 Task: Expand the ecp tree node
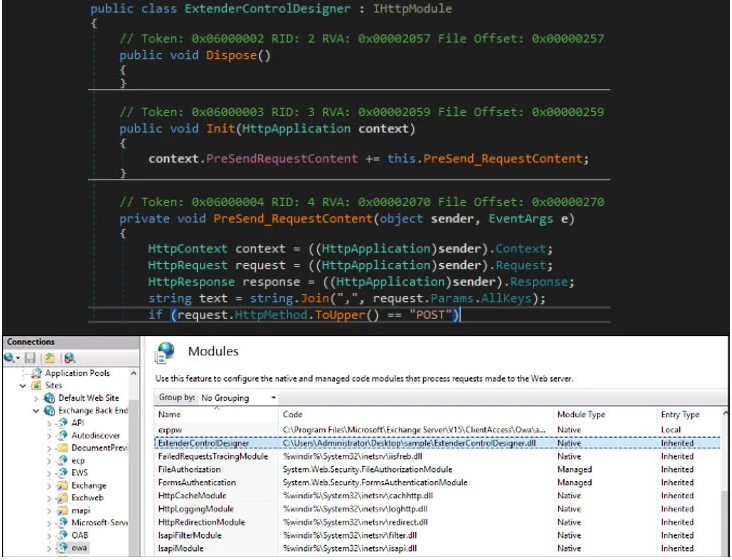[49, 461]
